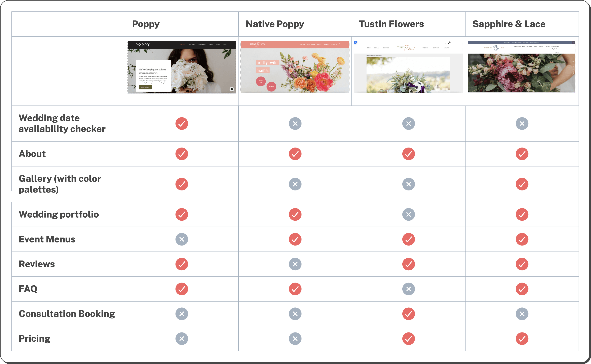Screen dimensions: 591x364
Task: Click Tustin Flowers' Consultation Booking checkmark icon
Action: [408, 314]
